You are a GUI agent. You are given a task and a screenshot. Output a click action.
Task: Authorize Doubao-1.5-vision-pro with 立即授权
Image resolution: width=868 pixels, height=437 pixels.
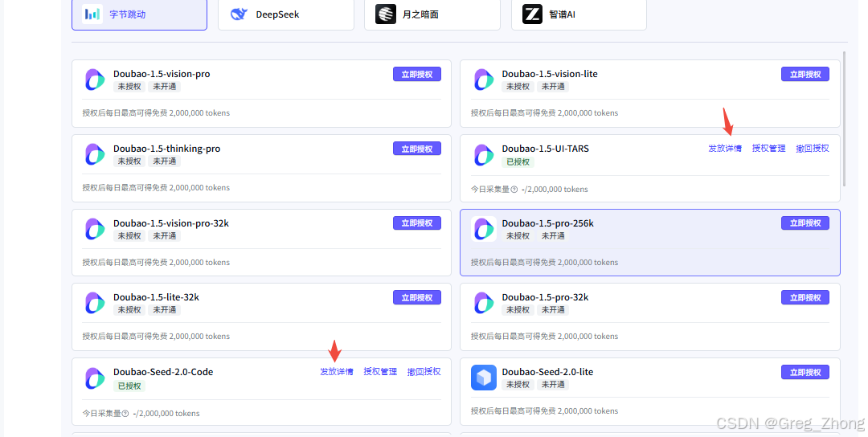click(x=417, y=74)
